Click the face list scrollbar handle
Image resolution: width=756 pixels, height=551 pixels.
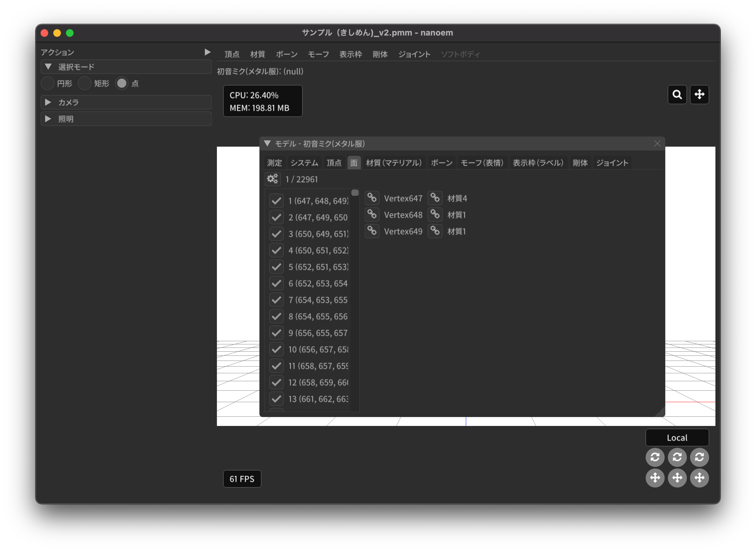click(x=355, y=193)
